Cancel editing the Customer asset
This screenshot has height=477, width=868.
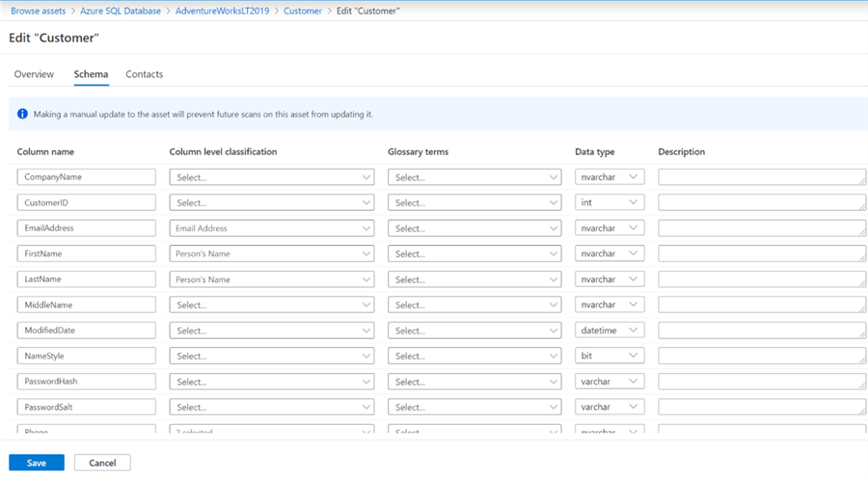click(101, 463)
